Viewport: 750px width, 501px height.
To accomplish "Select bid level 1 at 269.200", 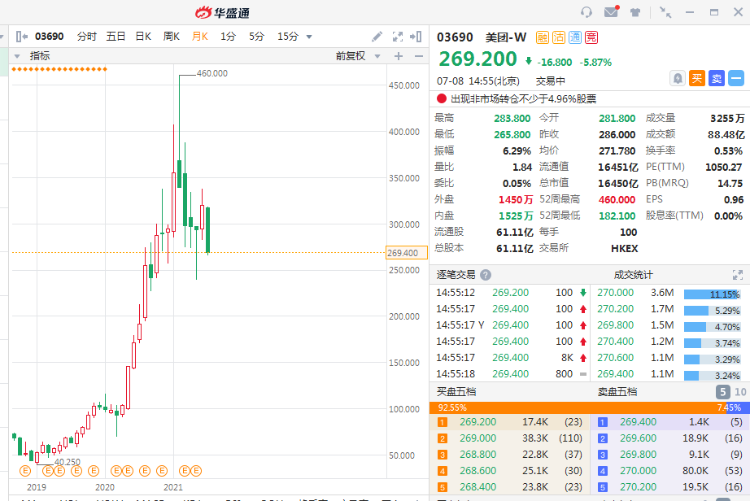I will (510, 422).
